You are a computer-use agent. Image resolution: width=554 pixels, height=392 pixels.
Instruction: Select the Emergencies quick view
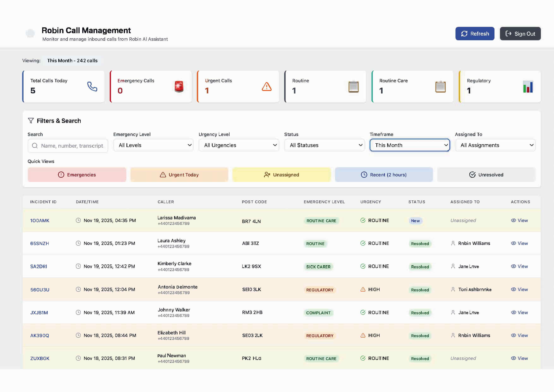tap(76, 175)
